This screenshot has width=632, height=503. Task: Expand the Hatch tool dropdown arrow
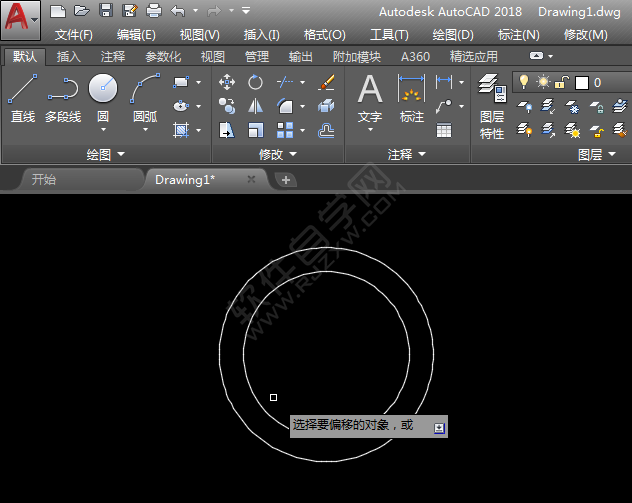199,131
